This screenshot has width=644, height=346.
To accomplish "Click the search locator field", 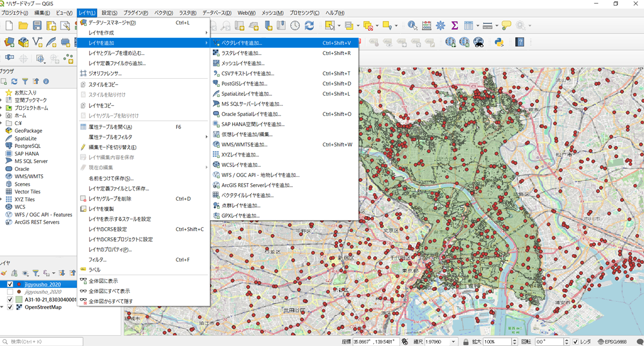I will click(42, 342).
